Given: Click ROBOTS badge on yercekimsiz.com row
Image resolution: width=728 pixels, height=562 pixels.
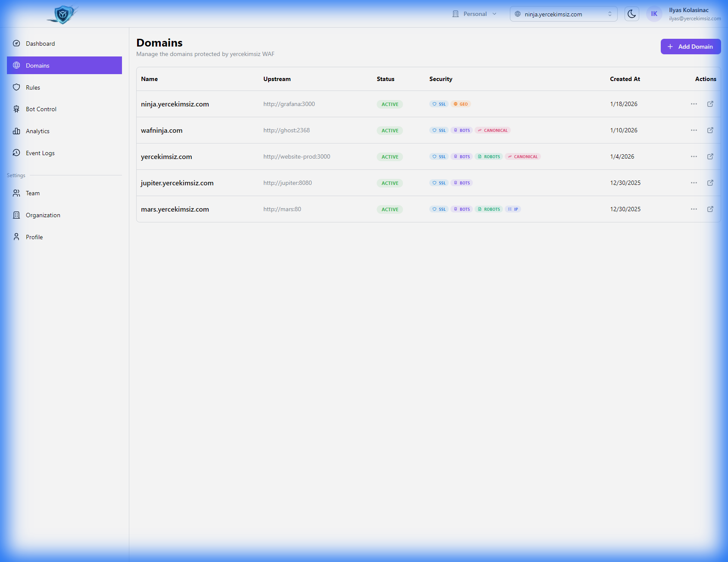Looking at the screenshot, I should (489, 156).
